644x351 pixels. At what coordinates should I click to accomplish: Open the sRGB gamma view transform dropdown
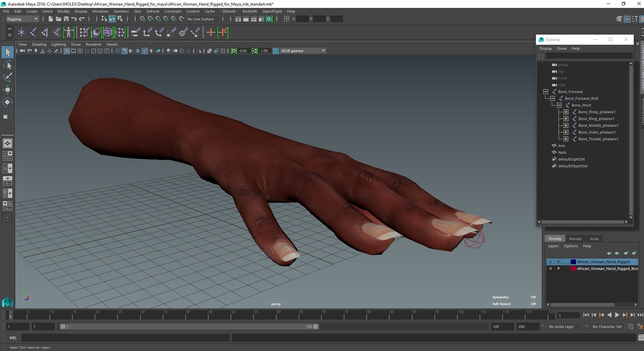click(x=303, y=51)
